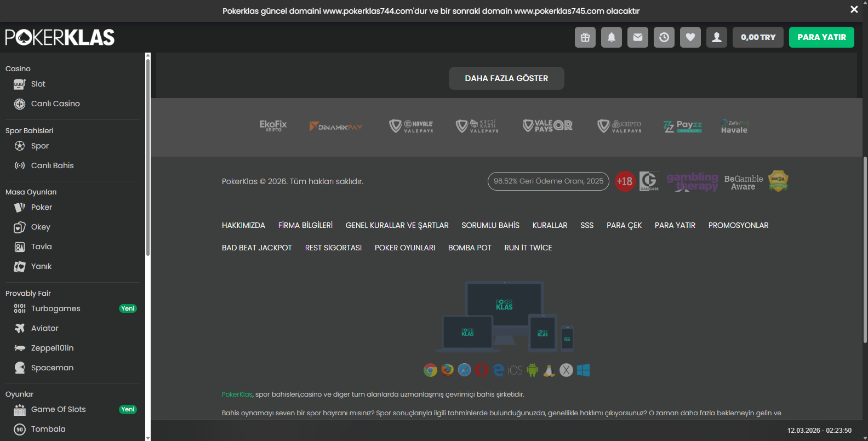Select the EkoFix Kripto payment logo
Screen dimensions: 868x441
coord(273,126)
